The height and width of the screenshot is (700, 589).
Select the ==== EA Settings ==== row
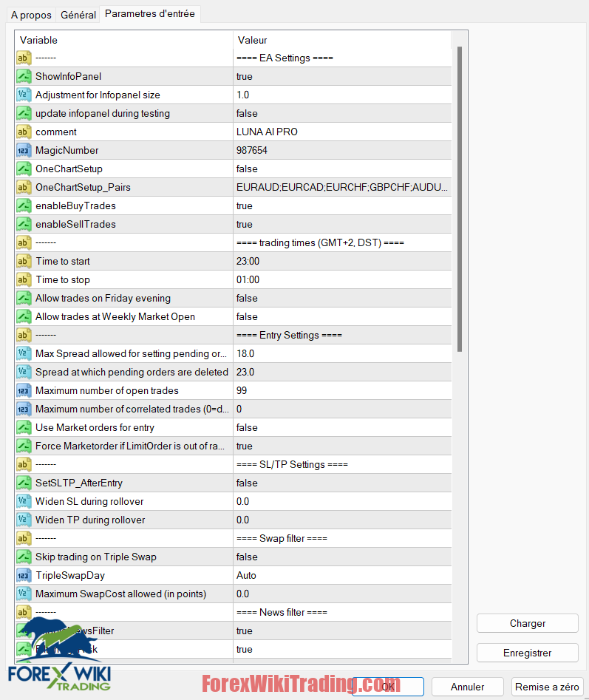click(234, 58)
